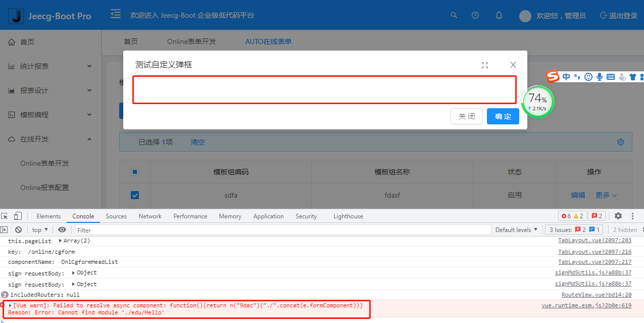This screenshot has width=644, height=323.
Task: Click the 74% network speed floating widget
Action: (x=537, y=101)
